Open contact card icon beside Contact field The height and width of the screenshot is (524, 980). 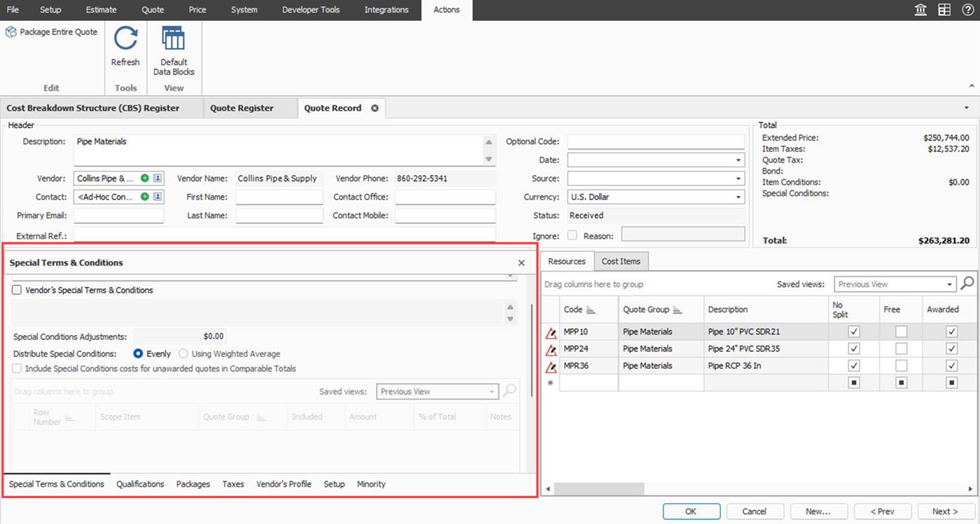pos(157,197)
